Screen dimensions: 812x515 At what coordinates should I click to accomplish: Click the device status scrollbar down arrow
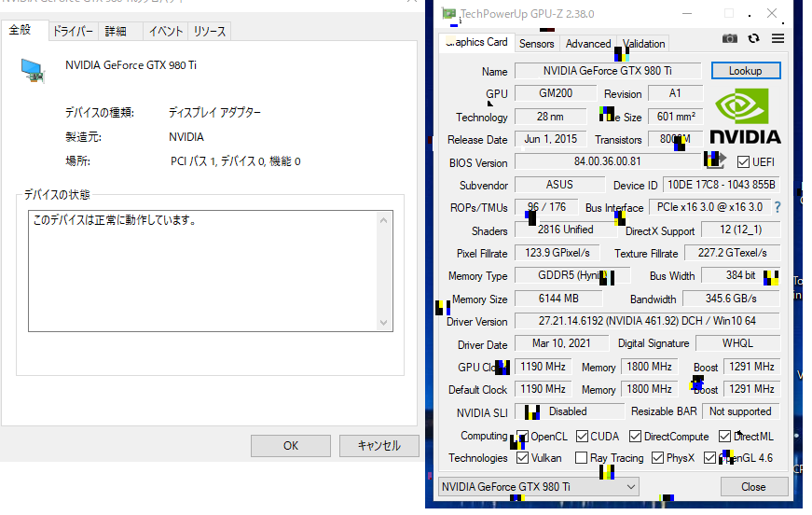point(384,322)
